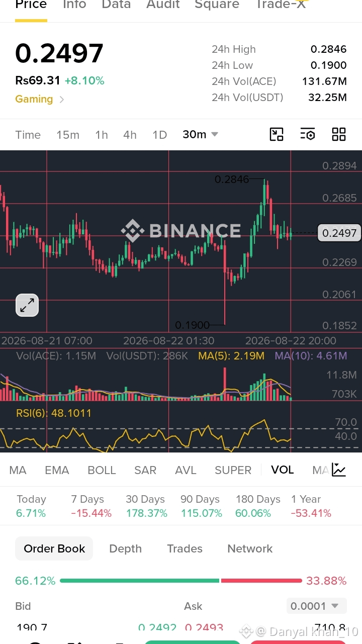This screenshot has height=644, width=362.
Task: Toggle the BOLL indicator
Action: pos(102,470)
